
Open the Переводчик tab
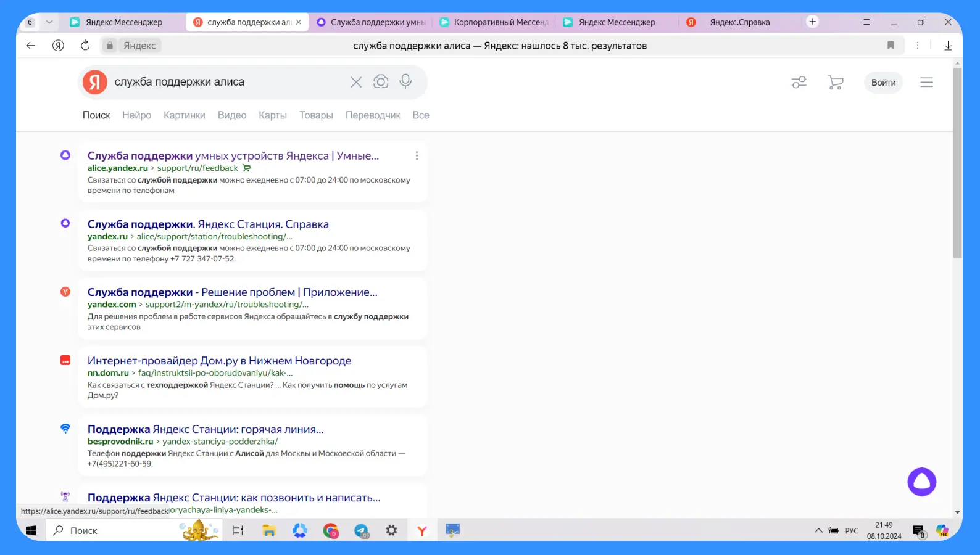pyautogui.click(x=373, y=115)
